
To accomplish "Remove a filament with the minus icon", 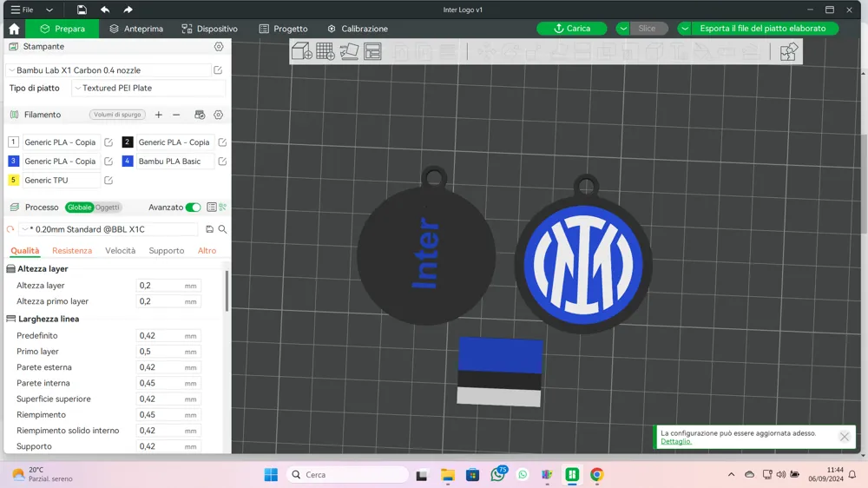I will click(176, 115).
